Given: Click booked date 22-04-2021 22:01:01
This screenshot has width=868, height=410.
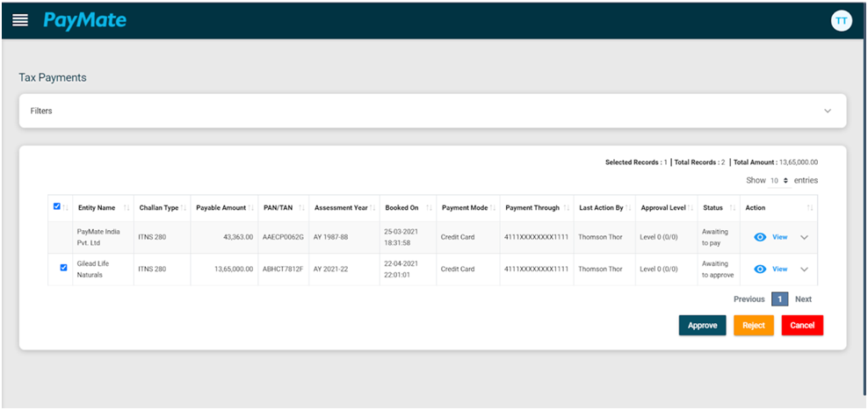Looking at the screenshot, I should click(x=401, y=269).
